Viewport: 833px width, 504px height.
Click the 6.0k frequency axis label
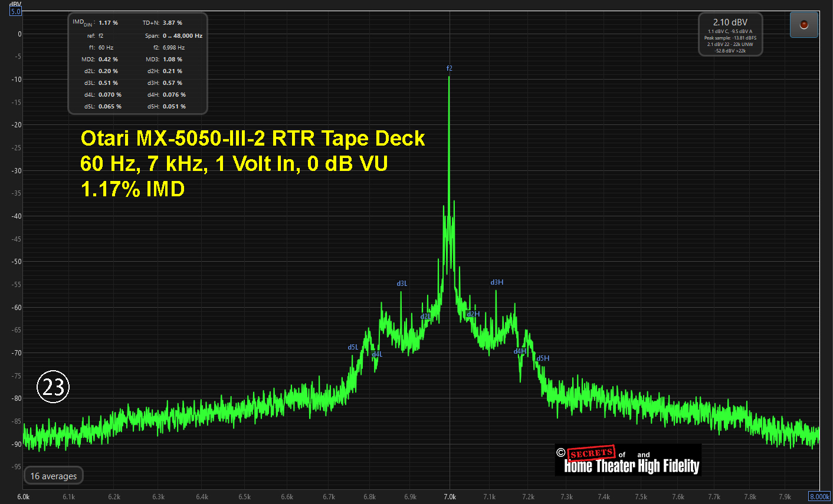[24, 496]
